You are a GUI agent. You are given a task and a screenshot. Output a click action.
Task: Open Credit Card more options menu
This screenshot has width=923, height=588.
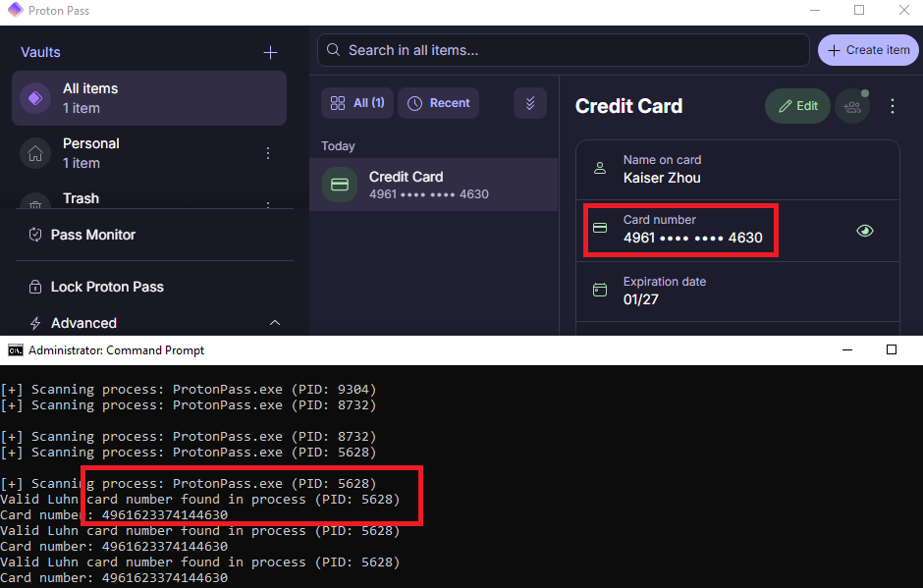[x=893, y=106]
